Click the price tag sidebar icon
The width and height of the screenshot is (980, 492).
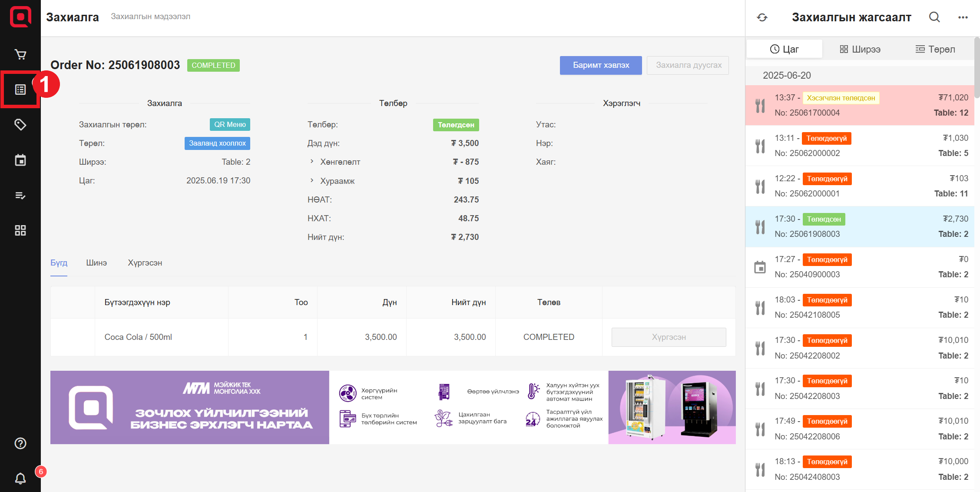pos(20,125)
